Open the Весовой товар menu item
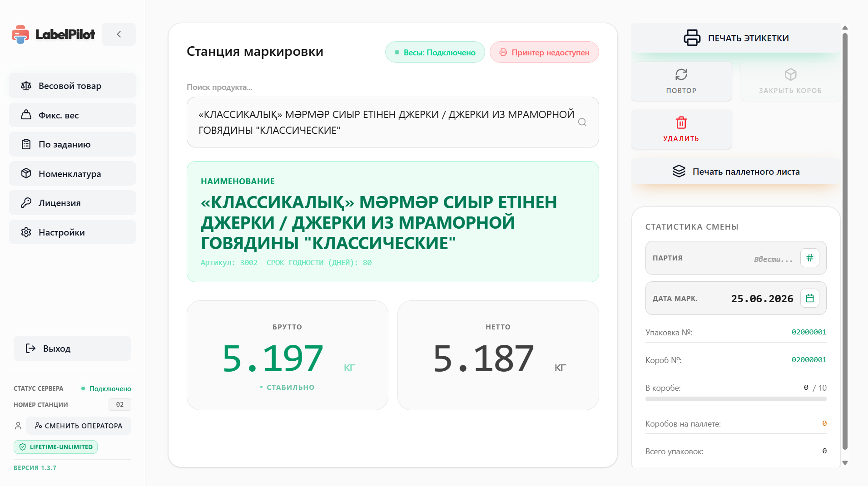The height and width of the screenshot is (486, 868). [72, 86]
